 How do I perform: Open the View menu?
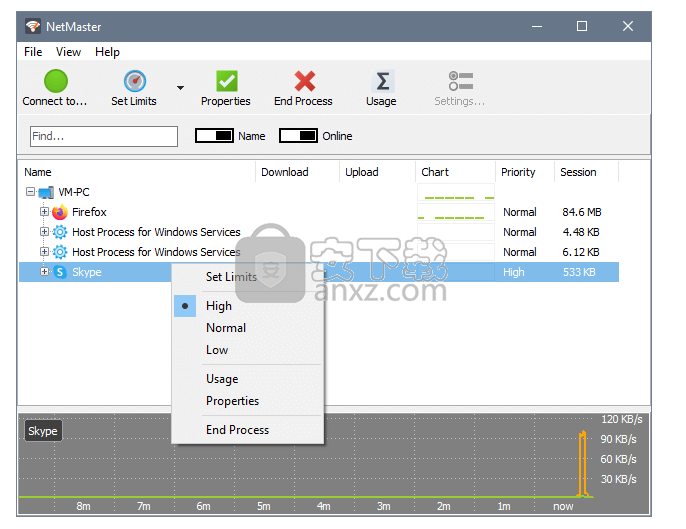[x=68, y=52]
